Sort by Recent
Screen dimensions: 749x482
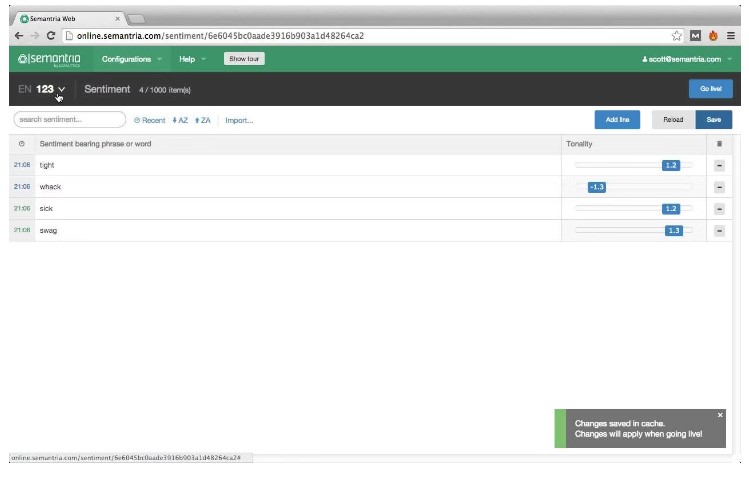click(150, 120)
